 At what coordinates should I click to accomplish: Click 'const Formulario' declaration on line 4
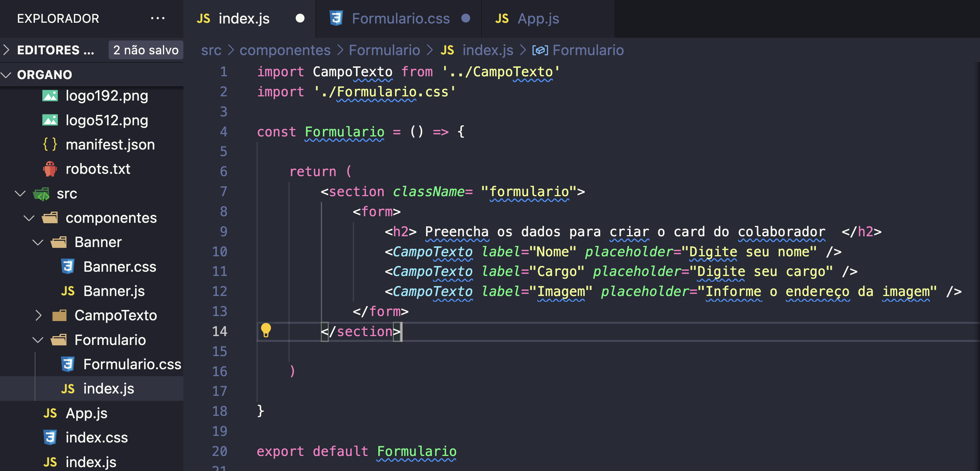click(321, 131)
